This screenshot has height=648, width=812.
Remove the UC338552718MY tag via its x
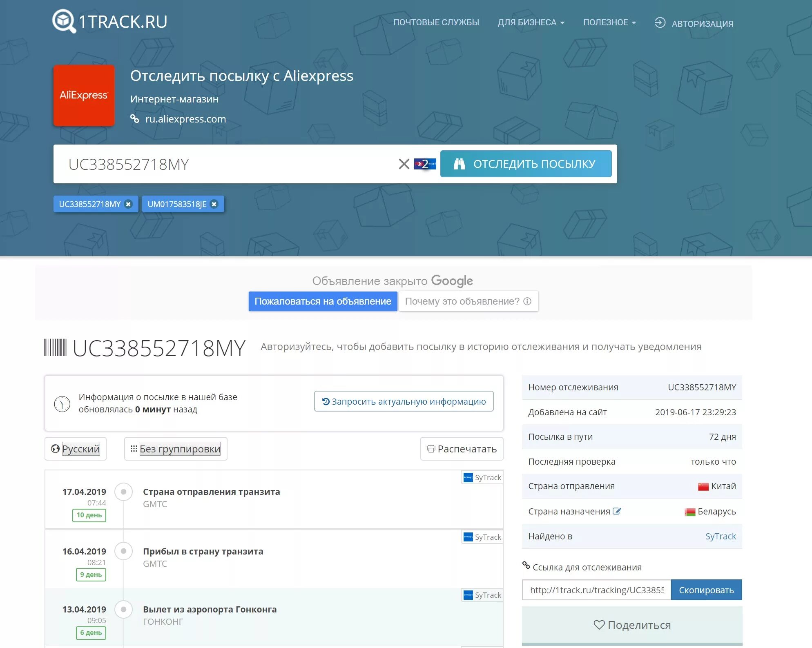[128, 204]
